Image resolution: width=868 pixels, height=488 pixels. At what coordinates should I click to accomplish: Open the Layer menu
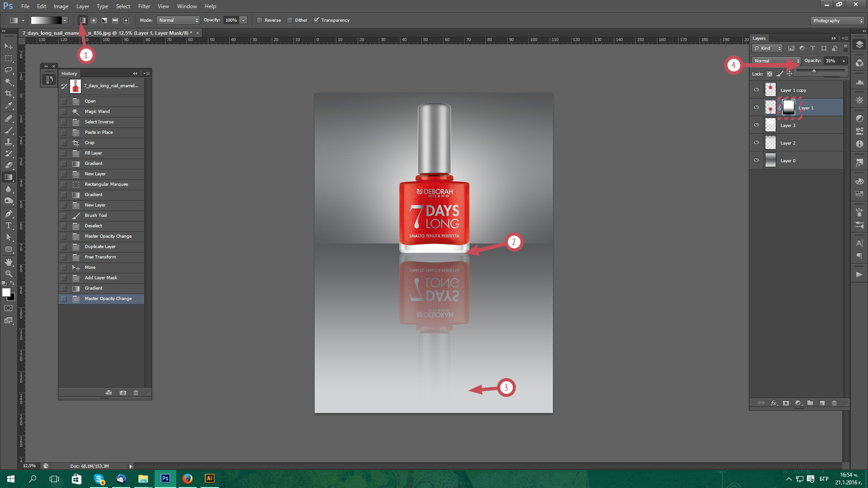(83, 6)
